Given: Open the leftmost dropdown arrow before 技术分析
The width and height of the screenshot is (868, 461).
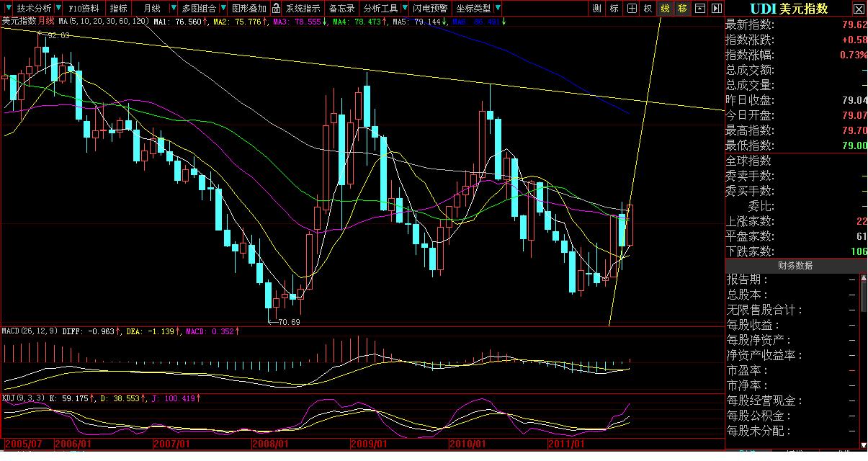Looking at the screenshot, I should pyautogui.click(x=8, y=9).
